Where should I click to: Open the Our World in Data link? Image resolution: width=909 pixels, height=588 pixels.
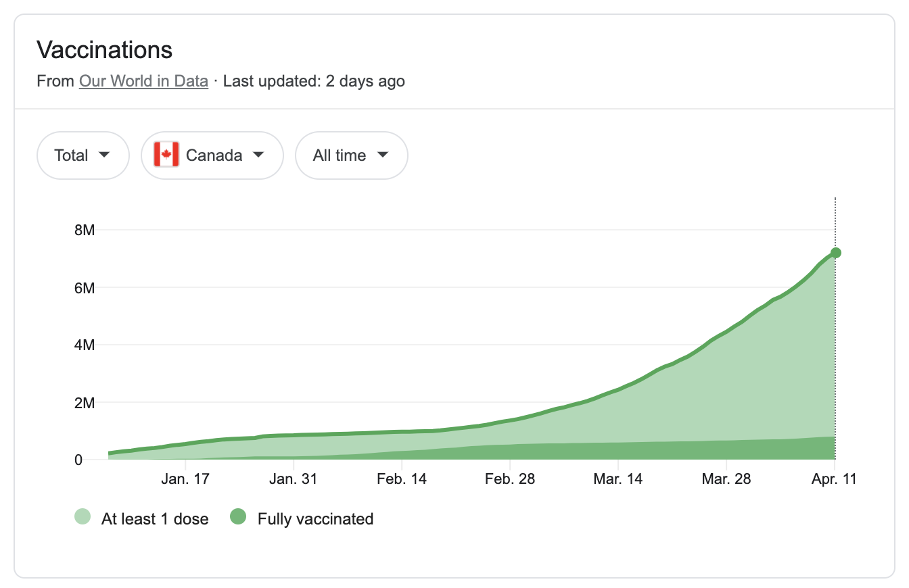pos(143,81)
